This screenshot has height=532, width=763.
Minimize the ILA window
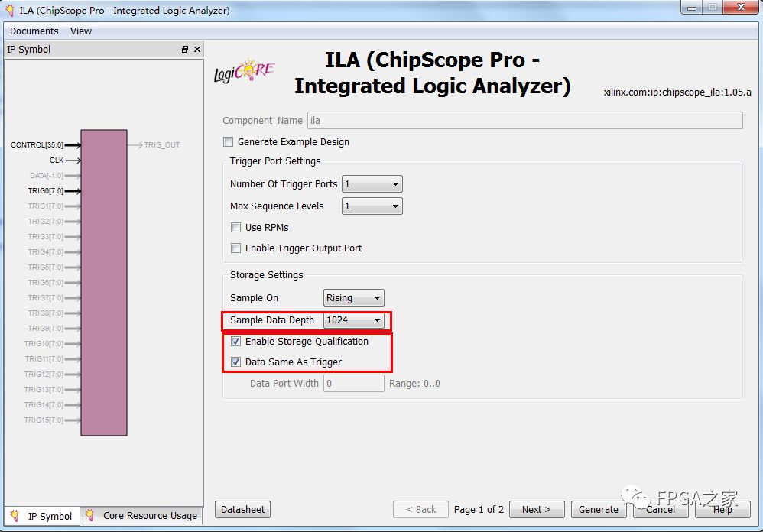point(691,8)
